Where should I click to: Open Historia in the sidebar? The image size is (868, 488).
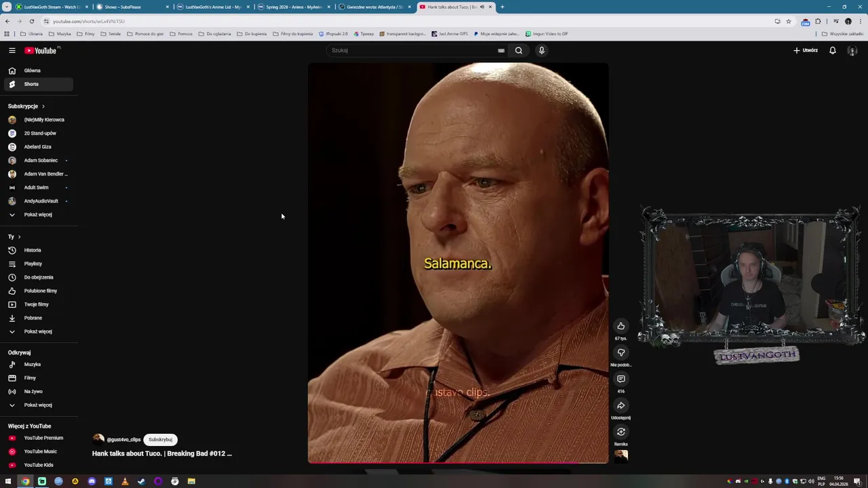click(39, 250)
